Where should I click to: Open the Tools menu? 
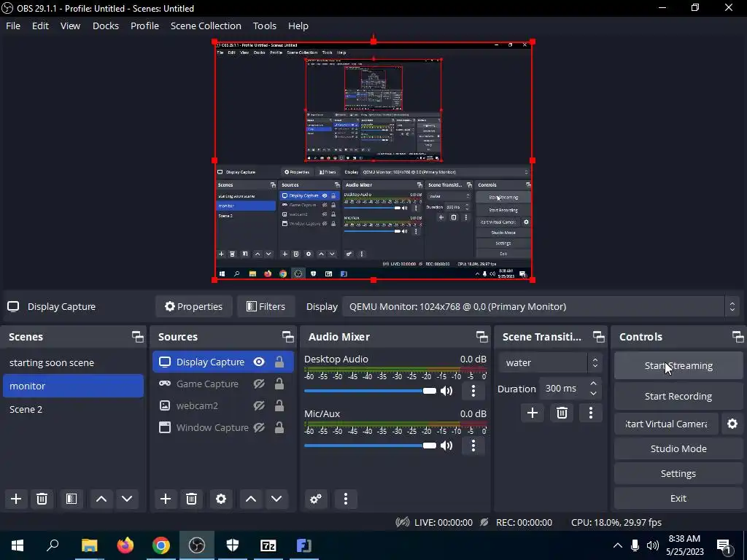[x=264, y=26]
